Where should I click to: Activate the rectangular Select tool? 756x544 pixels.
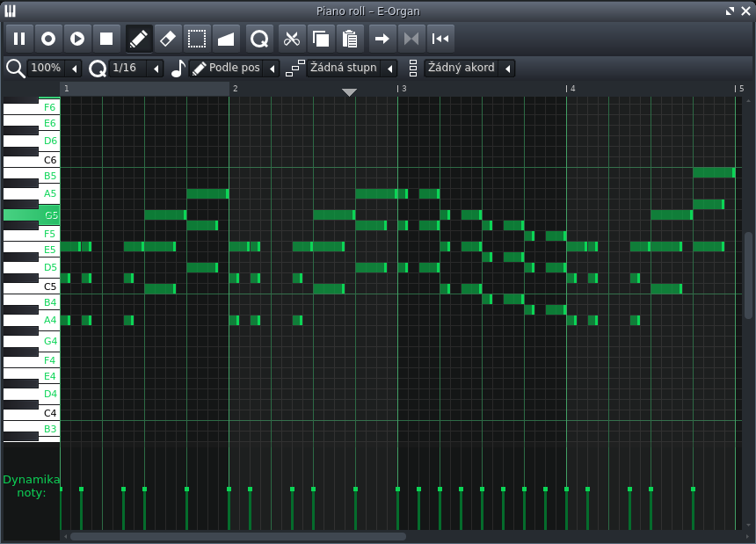(197, 39)
